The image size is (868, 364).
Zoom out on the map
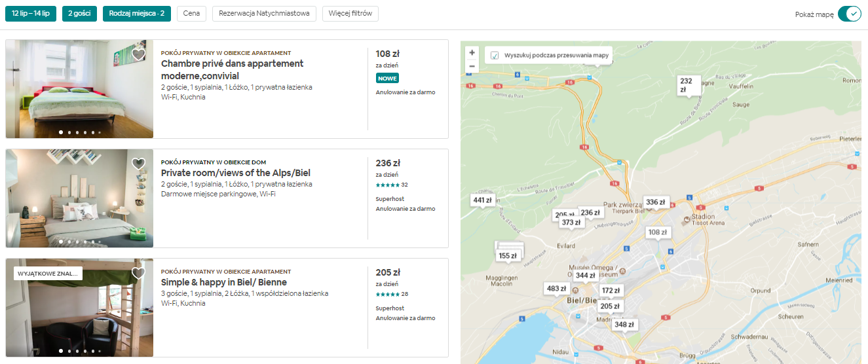point(472,66)
